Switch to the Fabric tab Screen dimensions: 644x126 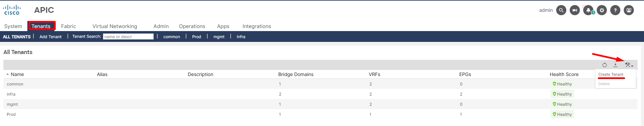coord(69,26)
